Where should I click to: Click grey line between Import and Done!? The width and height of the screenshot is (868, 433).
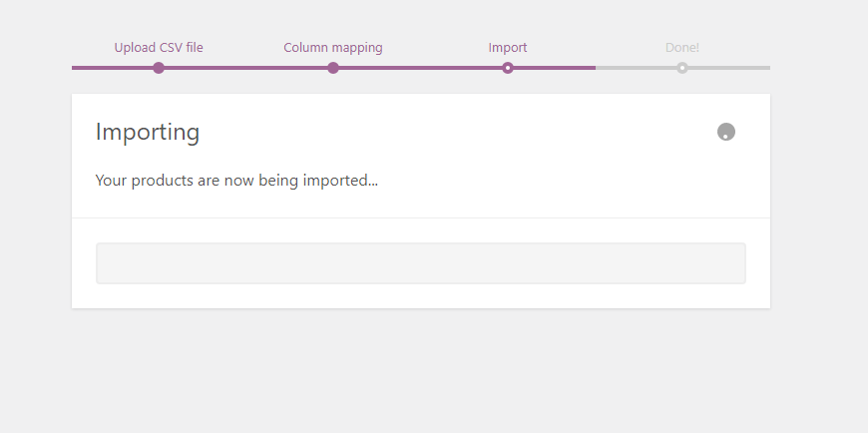[x=637, y=68]
